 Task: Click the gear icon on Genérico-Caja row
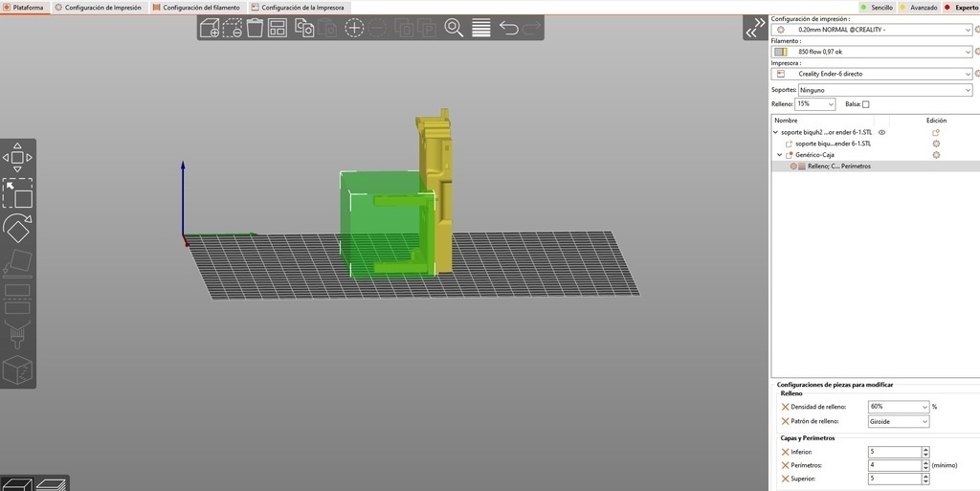click(x=936, y=155)
